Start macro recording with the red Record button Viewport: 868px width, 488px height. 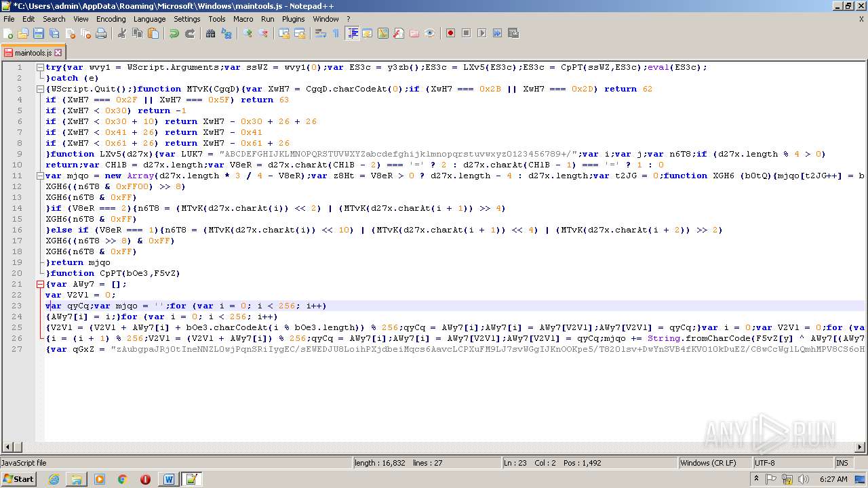(x=450, y=33)
